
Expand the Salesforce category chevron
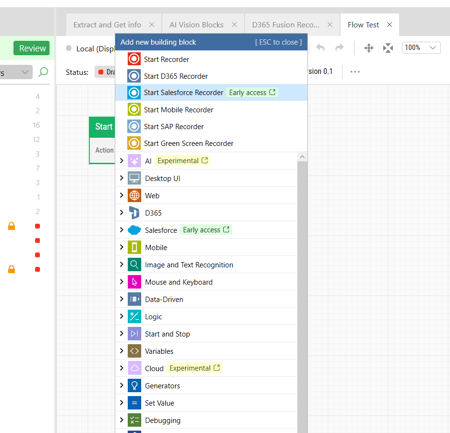[122, 230]
